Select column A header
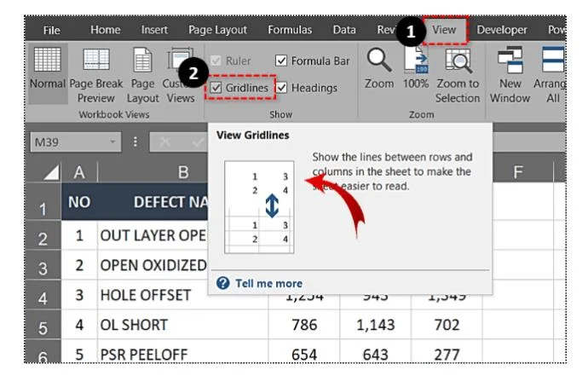 (x=79, y=172)
